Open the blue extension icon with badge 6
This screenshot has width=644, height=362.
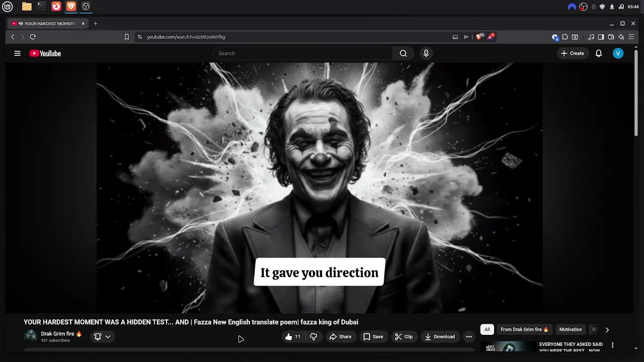[x=555, y=37]
